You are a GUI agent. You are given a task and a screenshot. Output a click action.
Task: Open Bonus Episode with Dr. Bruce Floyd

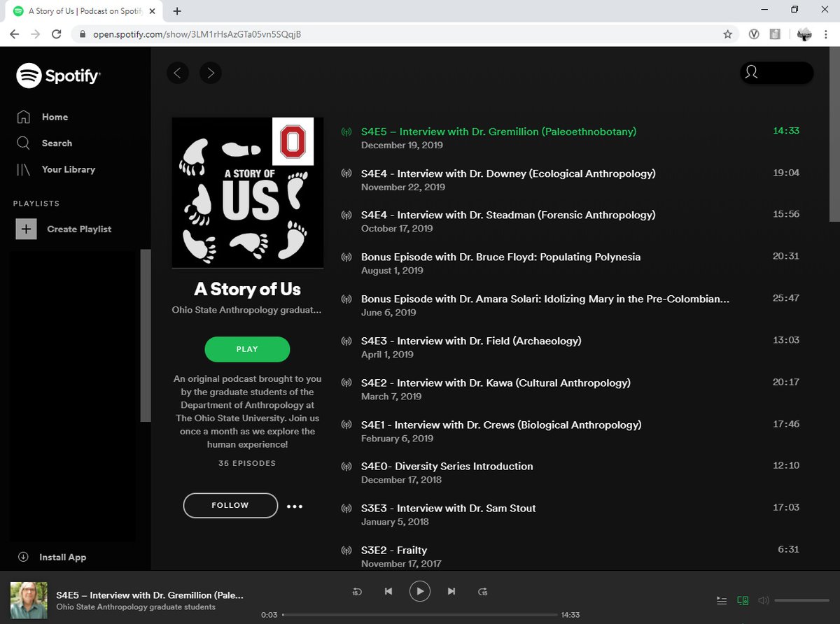tap(500, 257)
